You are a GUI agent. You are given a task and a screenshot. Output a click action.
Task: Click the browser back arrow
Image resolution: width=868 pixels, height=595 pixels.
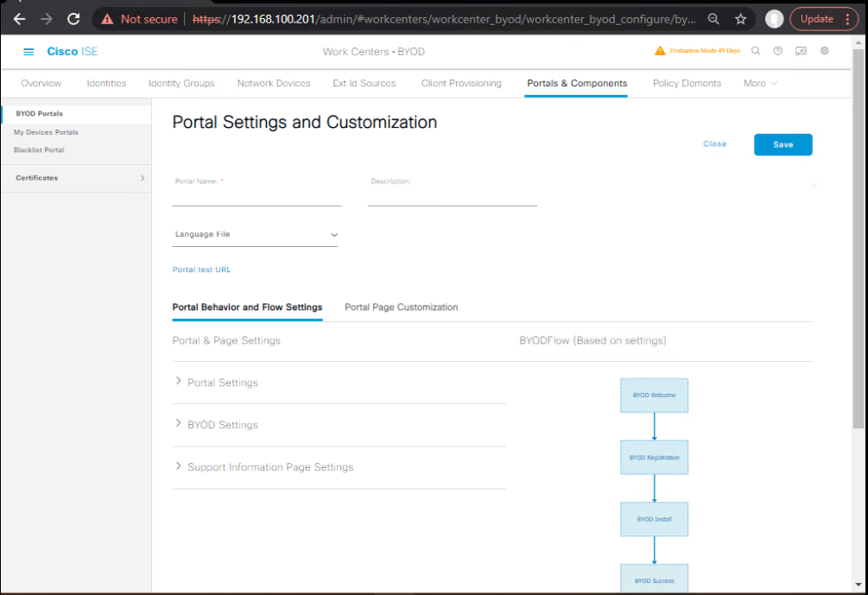click(x=19, y=19)
